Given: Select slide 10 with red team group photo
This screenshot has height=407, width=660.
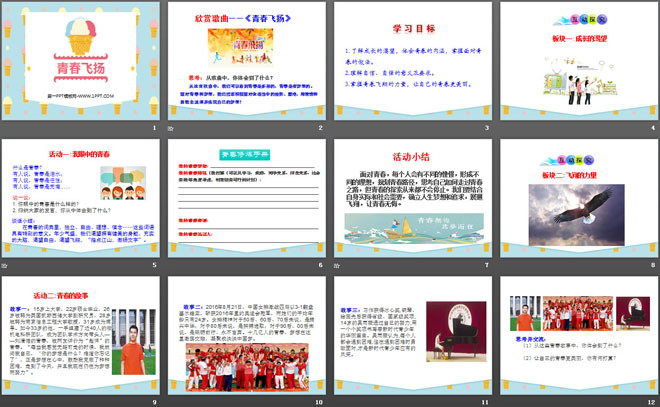Looking at the screenshot, I should click(x=247, y=335).
